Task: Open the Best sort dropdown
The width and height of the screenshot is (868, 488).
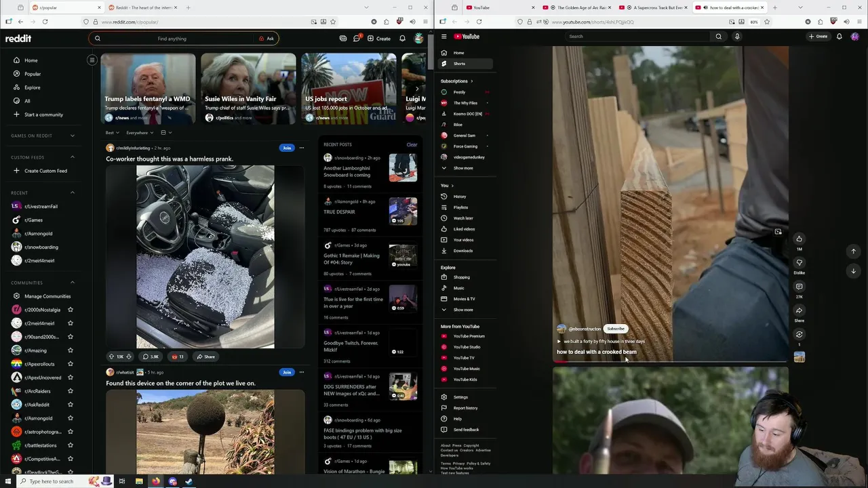Action: pos(112,133)
